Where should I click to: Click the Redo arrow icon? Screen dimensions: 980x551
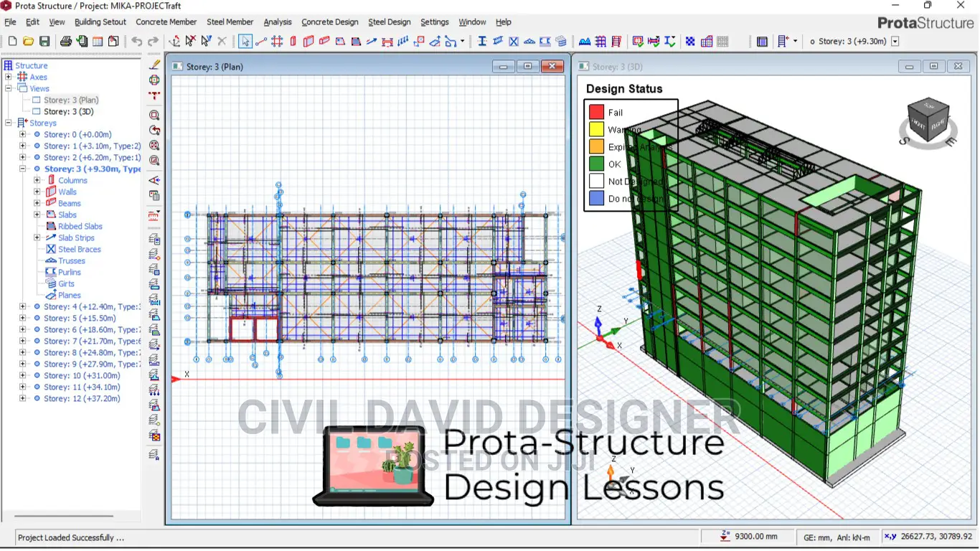tap(153, 42)
